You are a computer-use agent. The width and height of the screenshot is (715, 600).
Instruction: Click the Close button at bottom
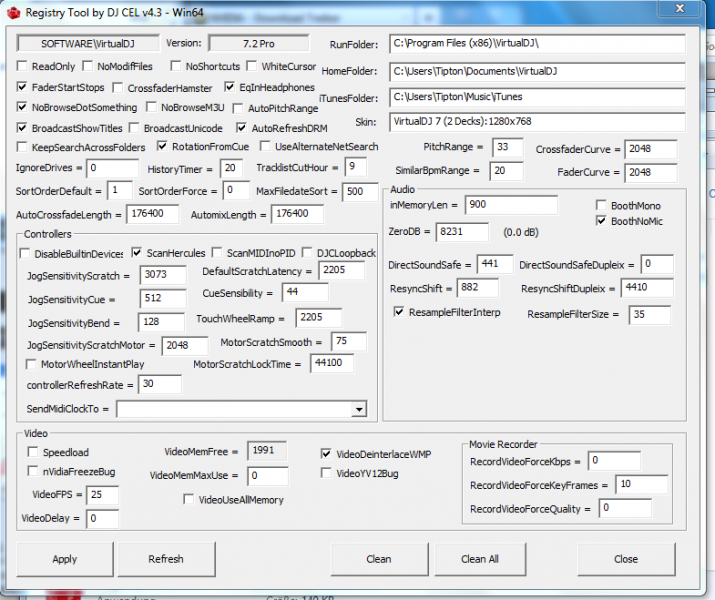[x=626, y=559]
